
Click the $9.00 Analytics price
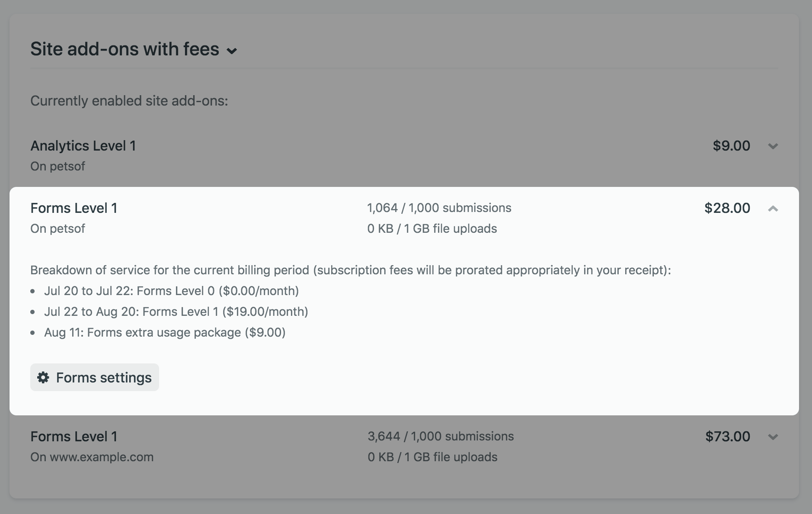pyautogui.click(x=731, y=146)
